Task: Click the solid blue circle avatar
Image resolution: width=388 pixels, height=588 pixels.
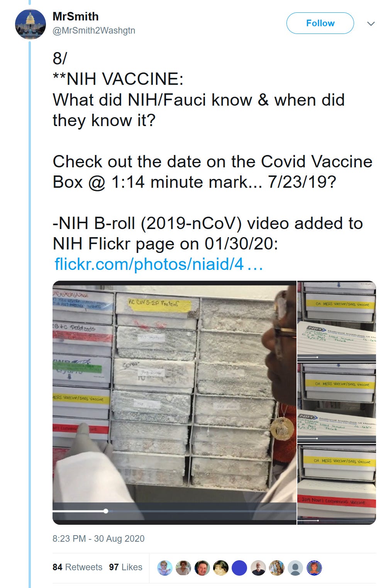Action: (239, 568)
